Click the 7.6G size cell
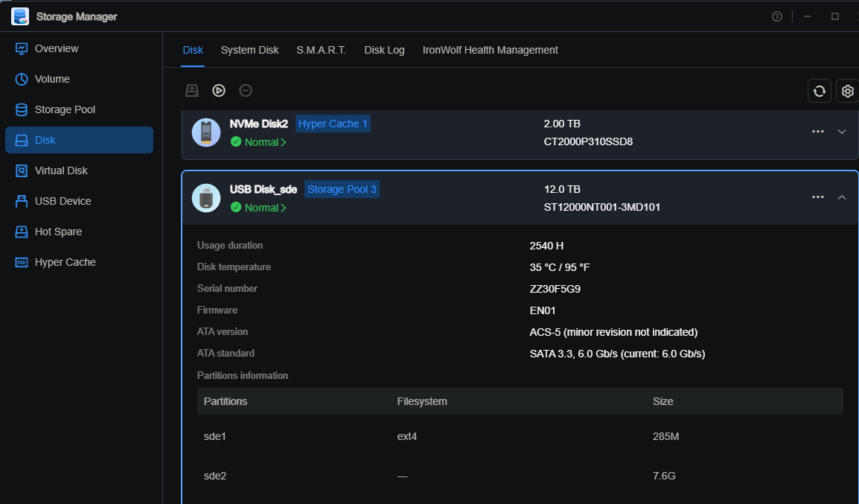 pos(664,476)
